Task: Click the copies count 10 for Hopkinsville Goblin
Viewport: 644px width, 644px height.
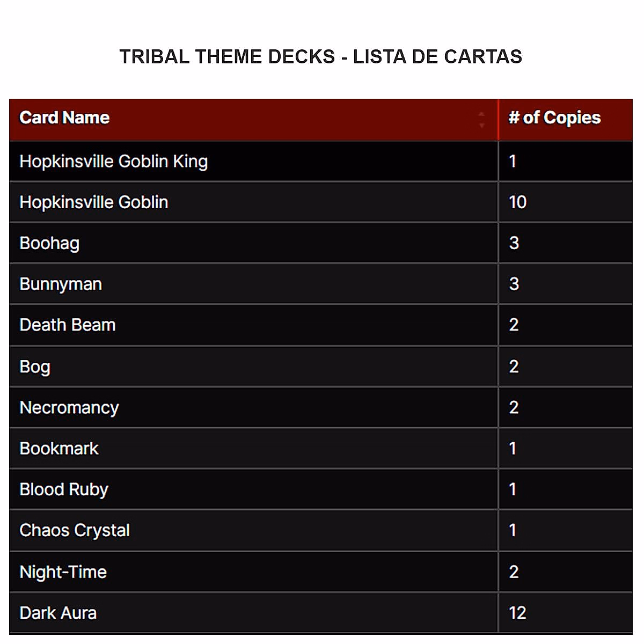Action: (x=517, y=202)
